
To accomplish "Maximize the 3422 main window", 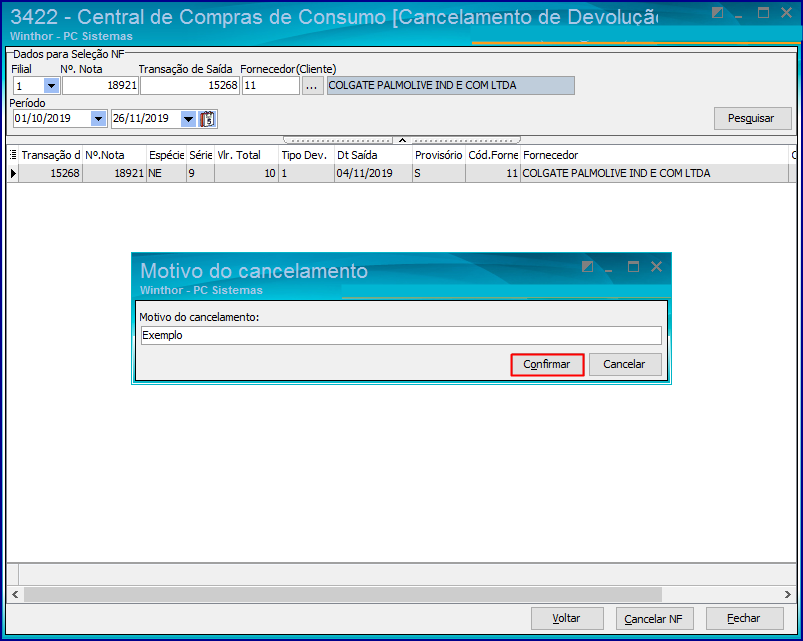I will (764, 13).
